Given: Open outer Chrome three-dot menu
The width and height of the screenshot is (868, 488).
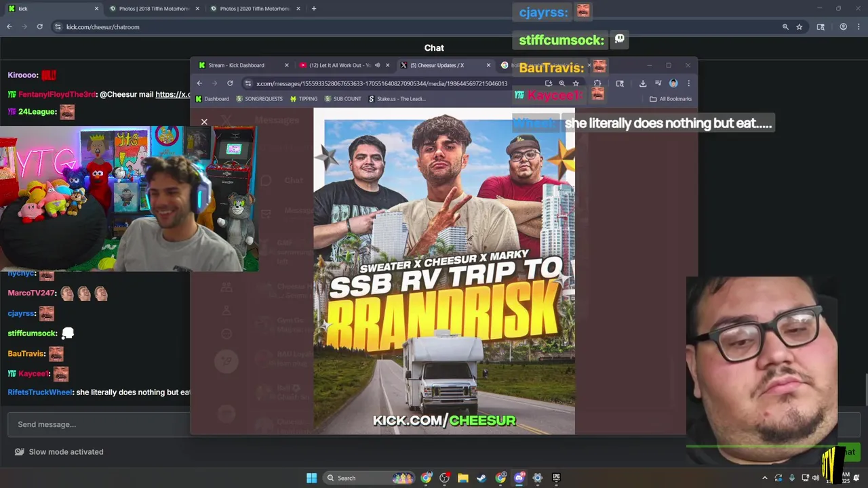Looking at the screenshot, I should [859, 27].
